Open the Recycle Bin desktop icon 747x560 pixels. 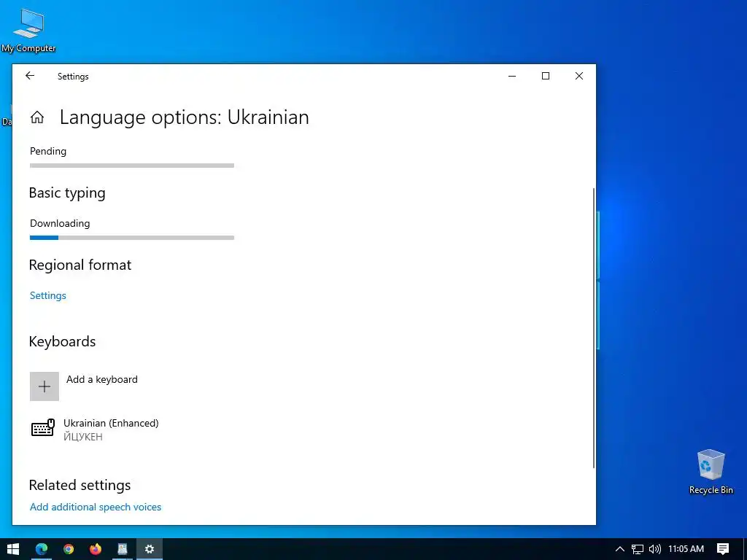(711, 472)
